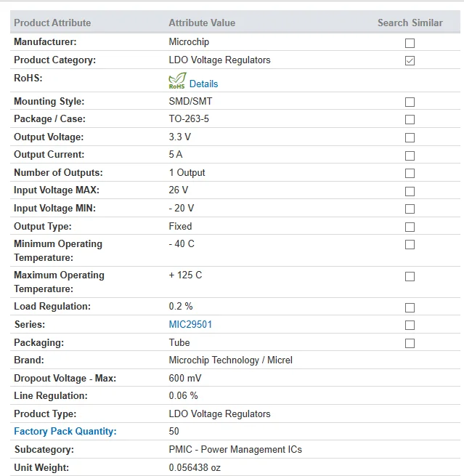
Task: Click the Brand: attribute label
Action: pos(29,360)
